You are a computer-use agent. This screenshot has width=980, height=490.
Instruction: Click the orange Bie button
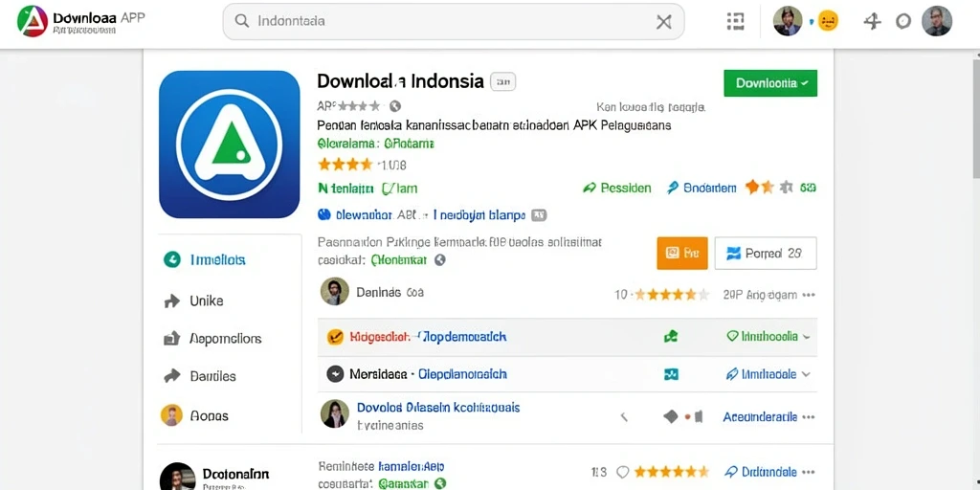coord(681,253)
